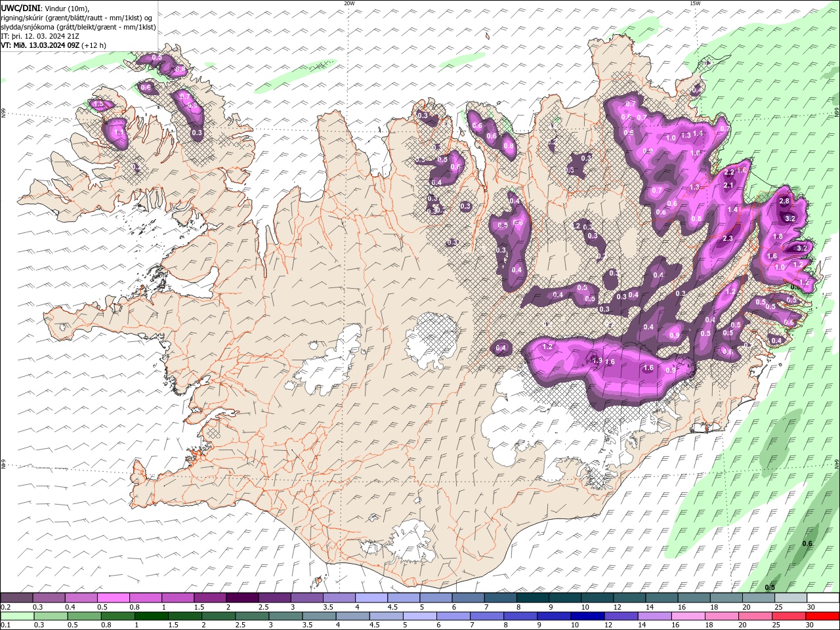Screen dimensions: 840x630
Task: Select pure red lower swatch above 30
Action: pos(822,616)
